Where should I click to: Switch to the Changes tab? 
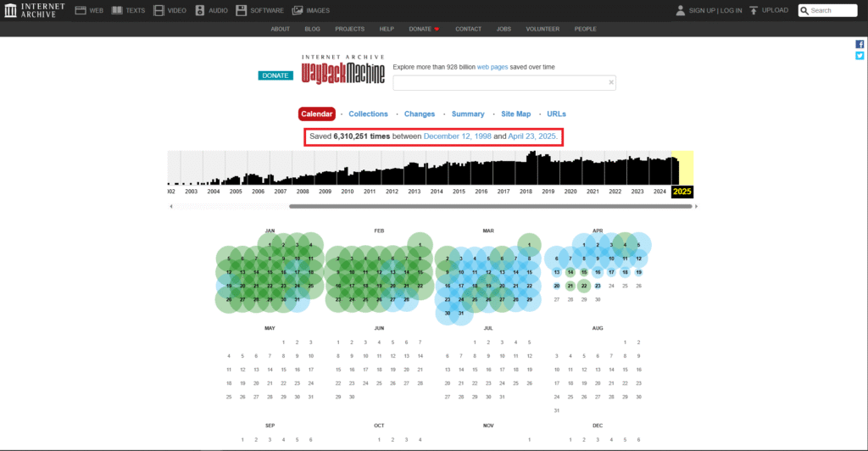pyautogui.click(x=420, y=114)
